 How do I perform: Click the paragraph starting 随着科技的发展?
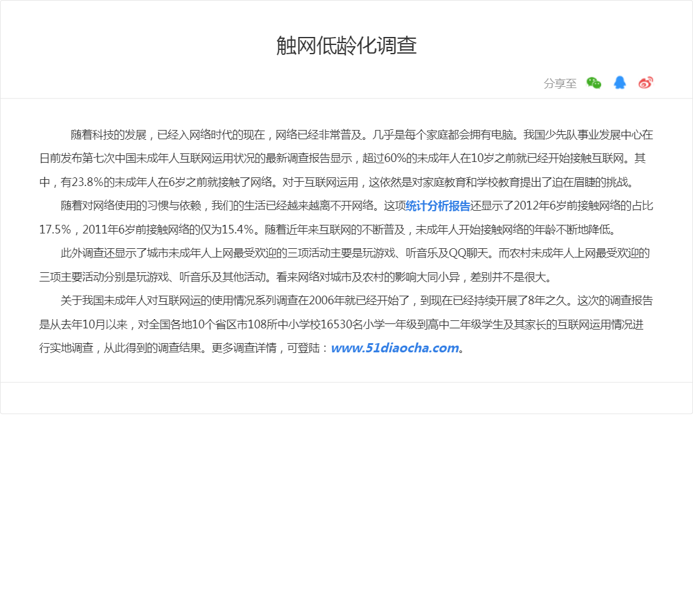pyautogui.click(x=346, y=158)
